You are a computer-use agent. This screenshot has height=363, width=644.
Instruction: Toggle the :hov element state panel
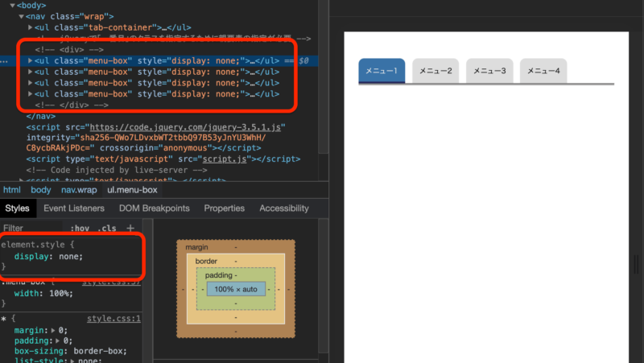80,228
